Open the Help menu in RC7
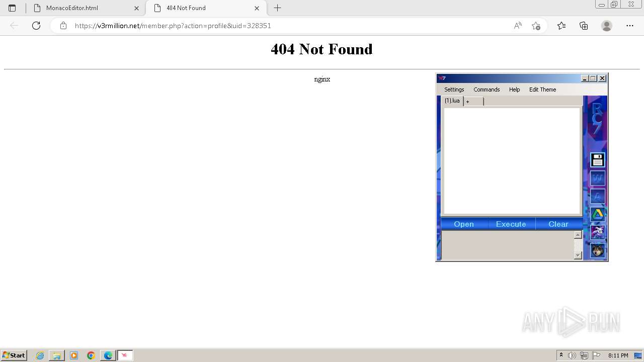Image resolution: width=644 pixels, height=362 pixels. pos(514,89)
